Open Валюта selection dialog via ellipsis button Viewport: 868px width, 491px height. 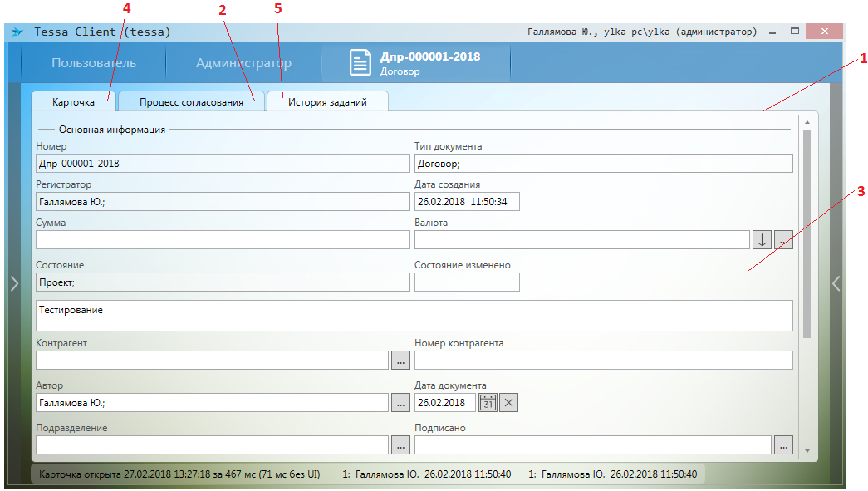click(x=783, y=240)
